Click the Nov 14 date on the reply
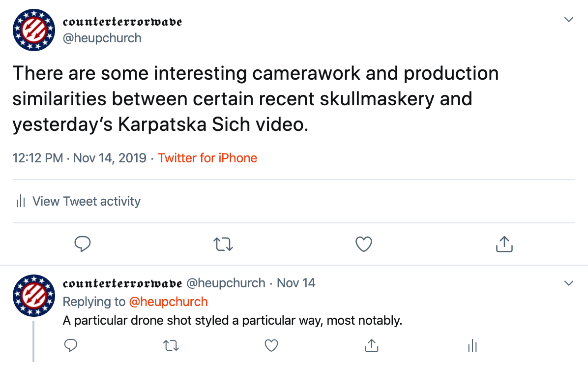Viewport: 588px width, 367px height. [296, 283]
